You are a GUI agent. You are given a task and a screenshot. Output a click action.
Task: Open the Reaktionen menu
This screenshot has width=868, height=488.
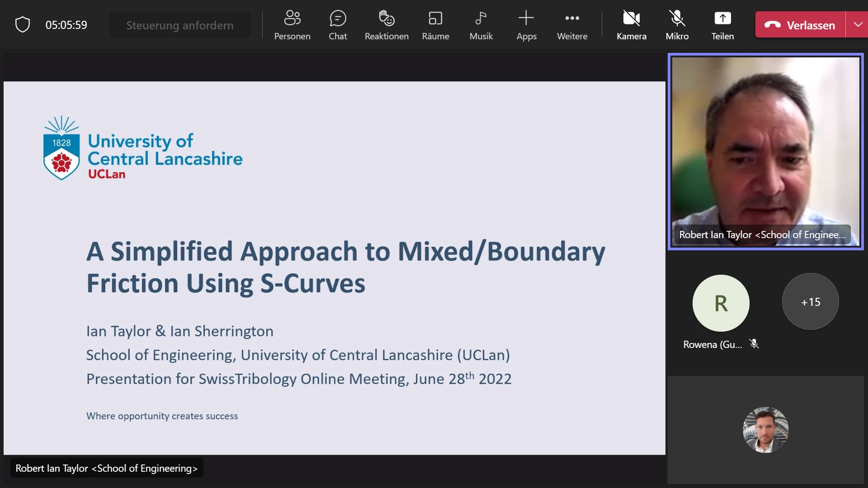click(387, 25)
